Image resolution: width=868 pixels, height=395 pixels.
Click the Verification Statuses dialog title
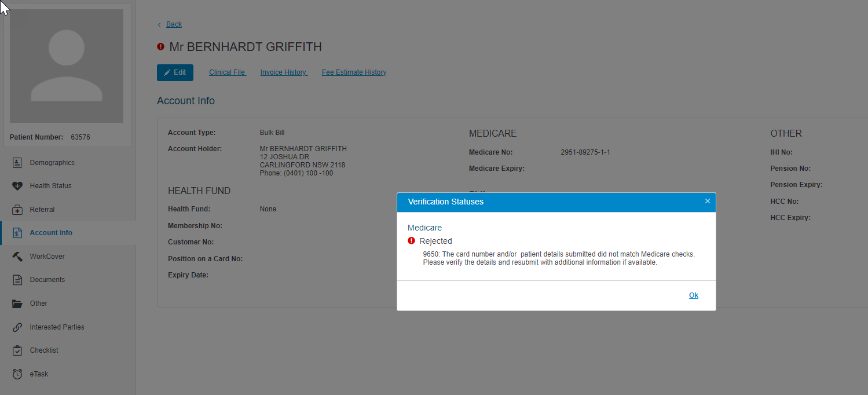click(x=446, y=202)
